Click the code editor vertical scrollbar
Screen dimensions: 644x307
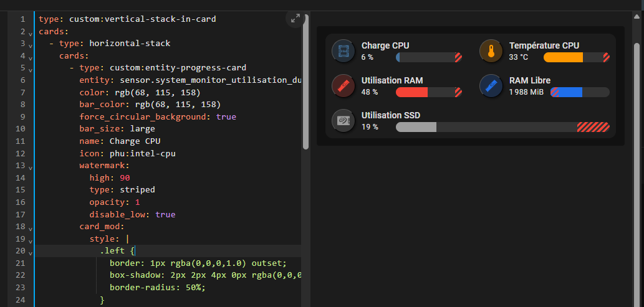pyautogui.click(x=305, y=83)
